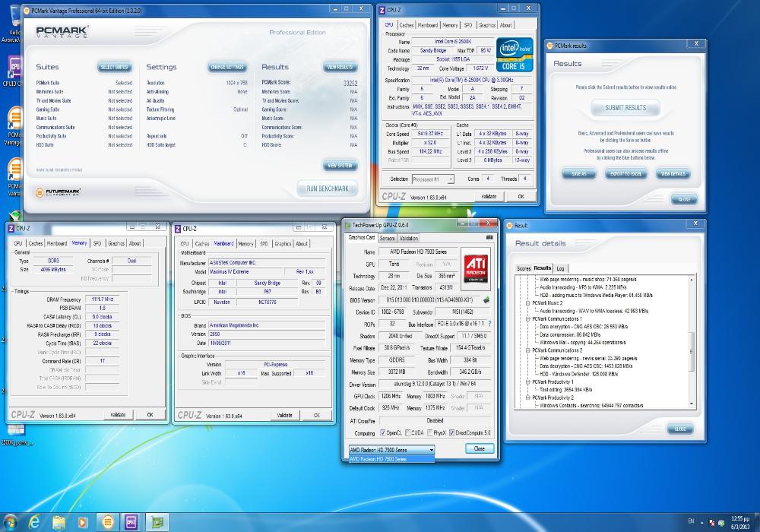Click the Intel Core i5 logo in CPU-Z
Screen dimensions: 760x532
click(x=514, y=55)
